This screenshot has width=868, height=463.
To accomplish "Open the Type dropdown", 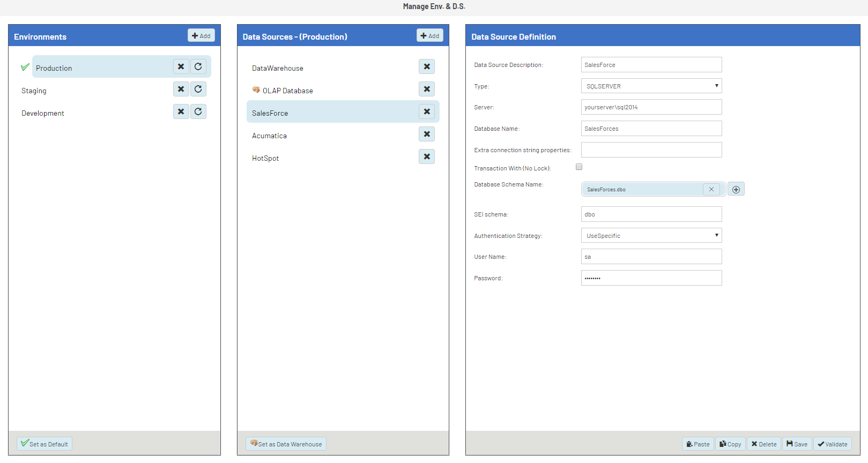I will coord(651,86).
